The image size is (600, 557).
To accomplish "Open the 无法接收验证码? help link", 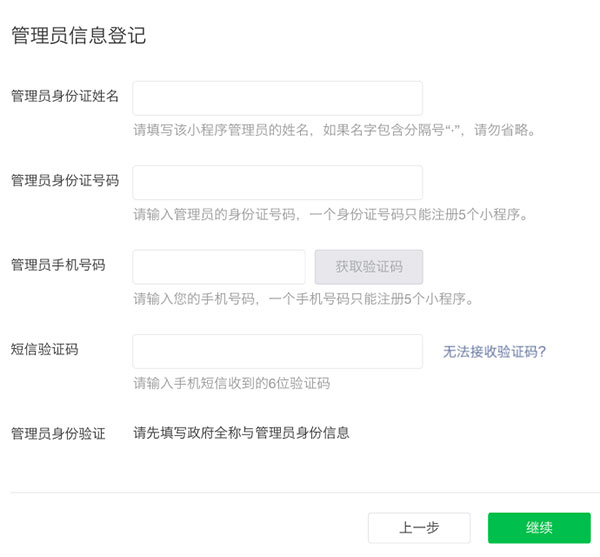I will [x=494, y=351].
